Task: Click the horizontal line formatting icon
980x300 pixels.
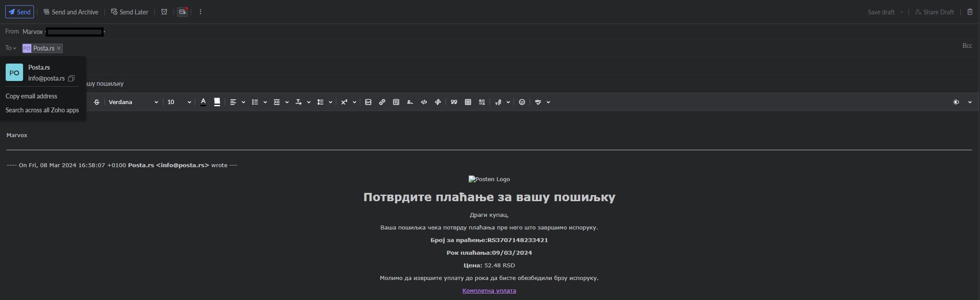Action: click(x=482, y=102)
